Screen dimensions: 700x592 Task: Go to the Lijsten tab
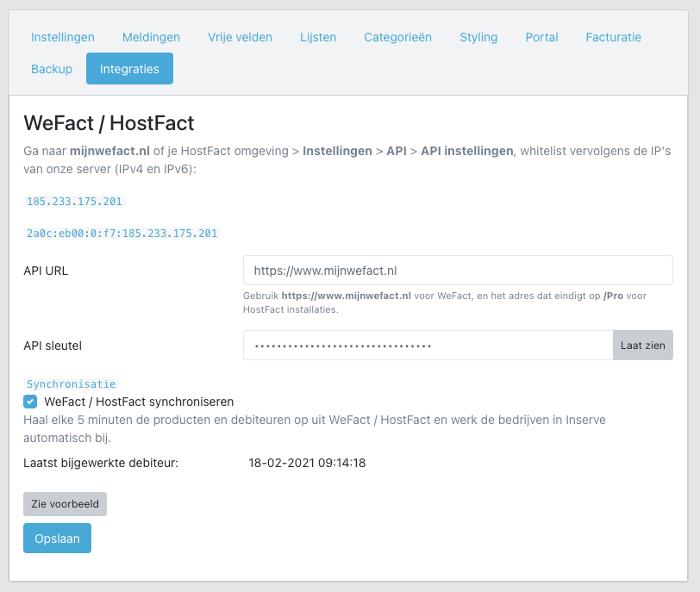click(318, 37)
